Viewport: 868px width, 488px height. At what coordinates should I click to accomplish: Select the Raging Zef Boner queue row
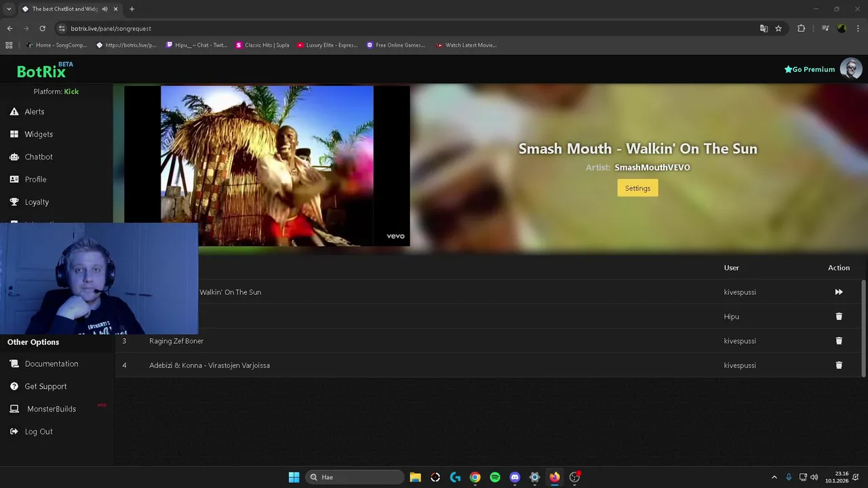488,341
